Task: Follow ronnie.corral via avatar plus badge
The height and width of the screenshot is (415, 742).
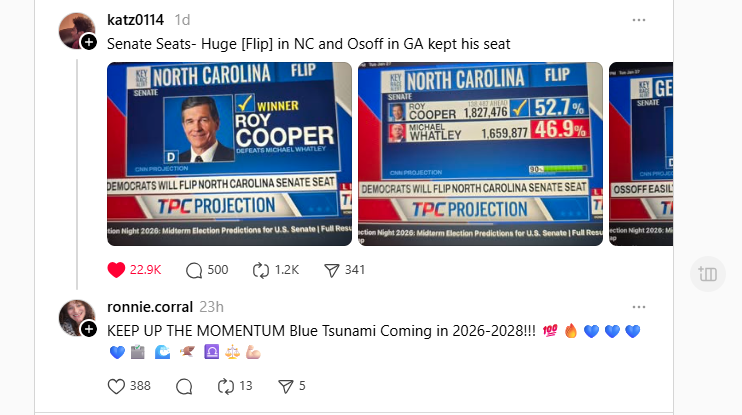Action: coord(89,329)
